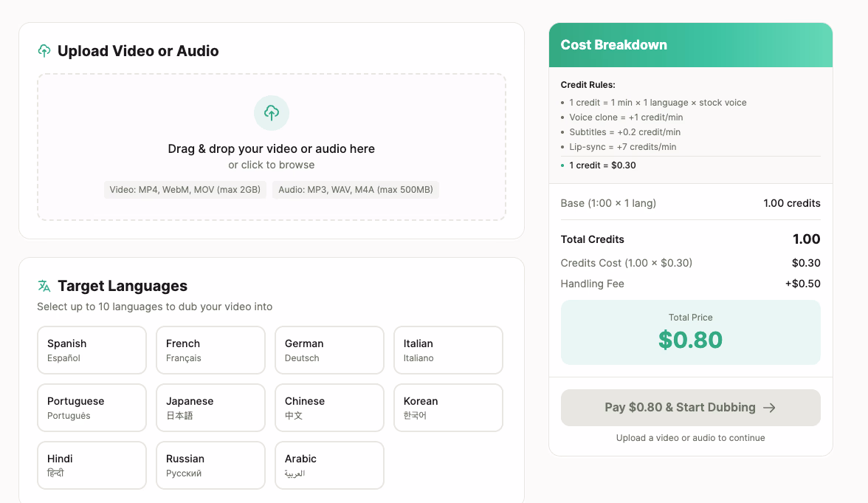Pick Japanese as target language
Image resolution: width=868 pixels, height=503 pixels.
[210, 408]
